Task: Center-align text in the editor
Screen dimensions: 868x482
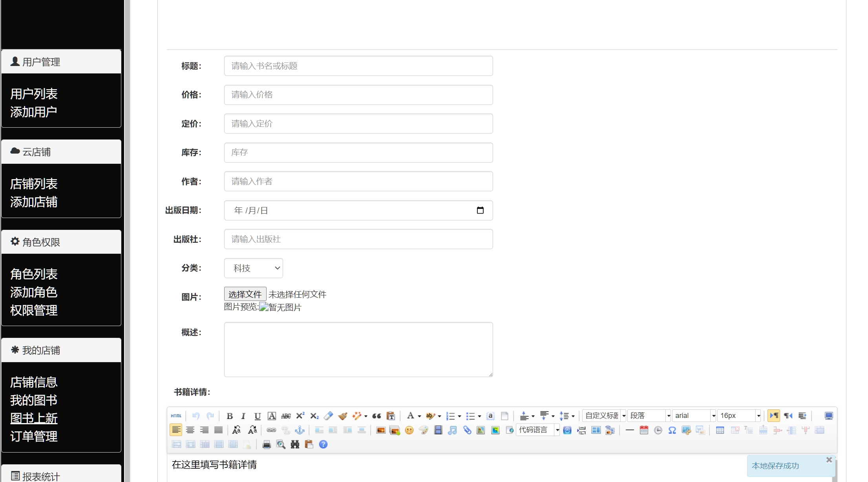Action: (190, 430)
